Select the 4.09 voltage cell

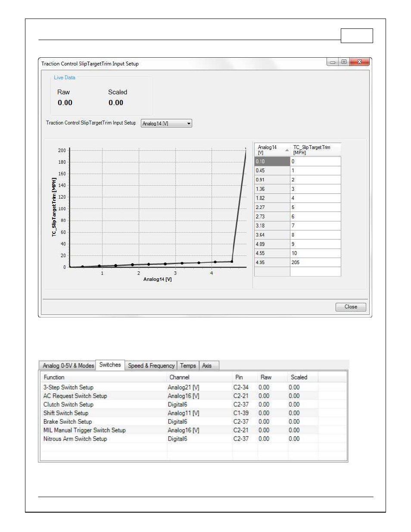pyautogui.click(x=272, y=244)
